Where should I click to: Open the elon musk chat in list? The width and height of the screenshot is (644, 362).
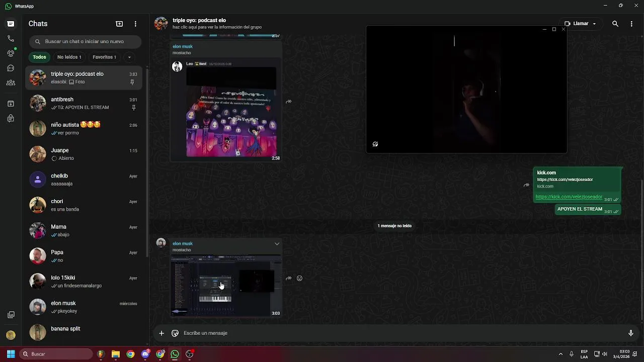tap(84, 307)
